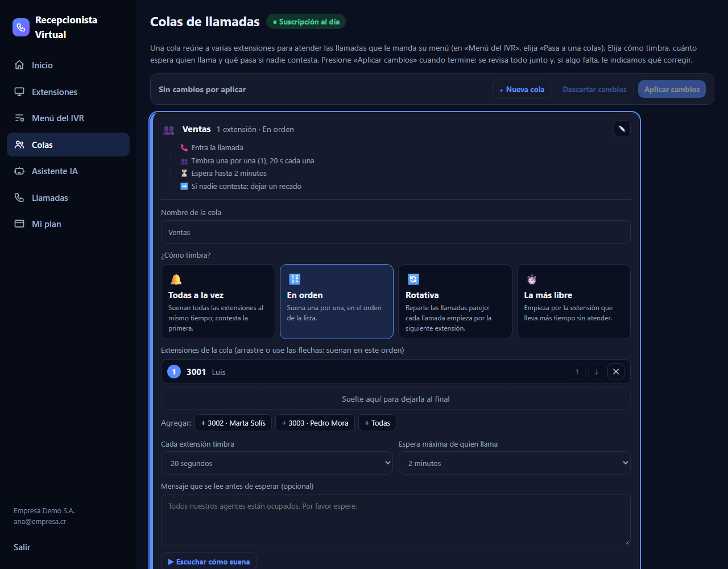Click Aplicar cambios button
The height and width of the screenshot is (569, 728).
coord(672,89)
